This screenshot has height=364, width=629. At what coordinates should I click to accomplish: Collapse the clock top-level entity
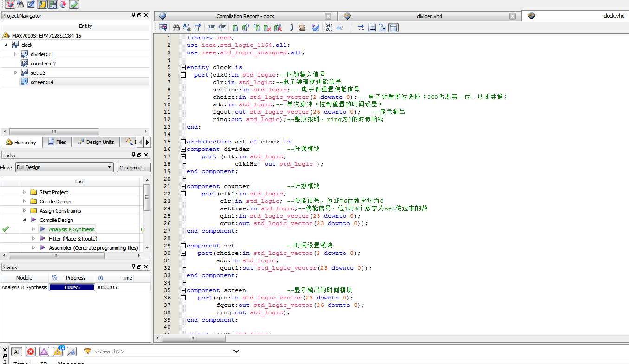pyautogui.click(x=6, y=45)
